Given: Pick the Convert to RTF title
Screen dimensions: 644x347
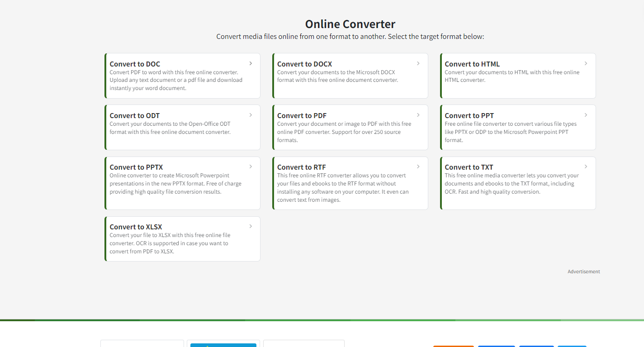Looking at the screenshot, I should coord(301,167).
